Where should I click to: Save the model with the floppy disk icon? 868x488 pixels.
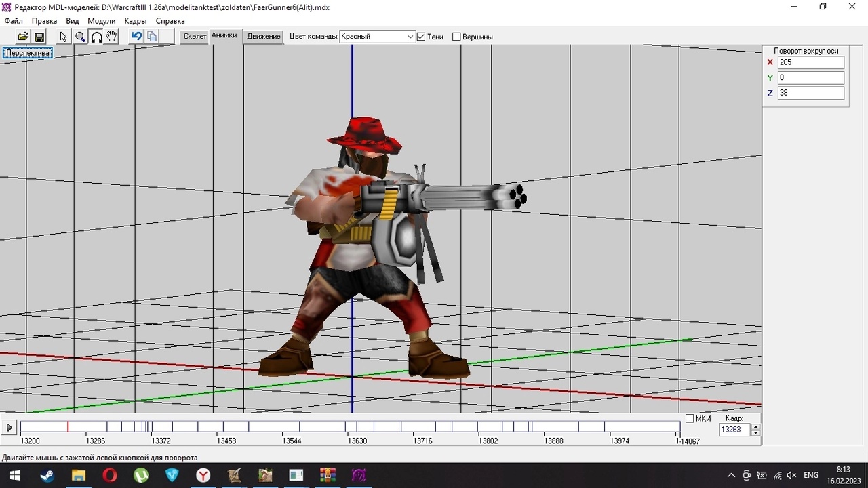click(x=39, y=37)
